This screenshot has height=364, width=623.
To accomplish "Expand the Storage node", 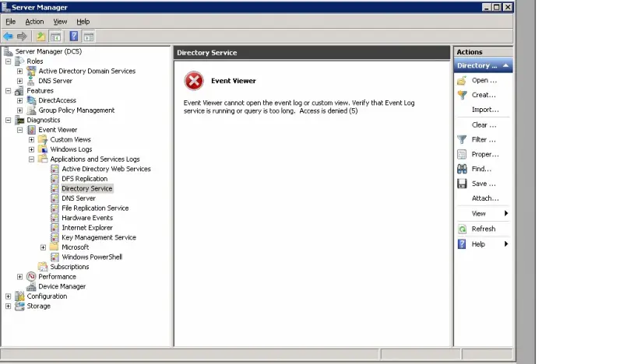I will click(8, 306).
